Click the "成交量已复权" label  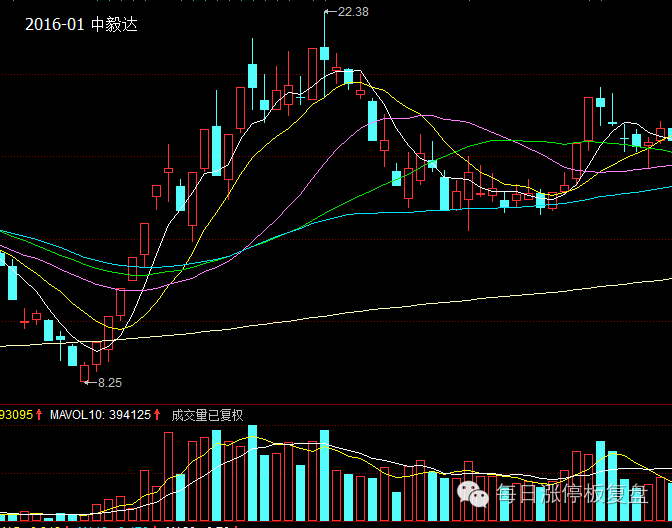[207, 415]
